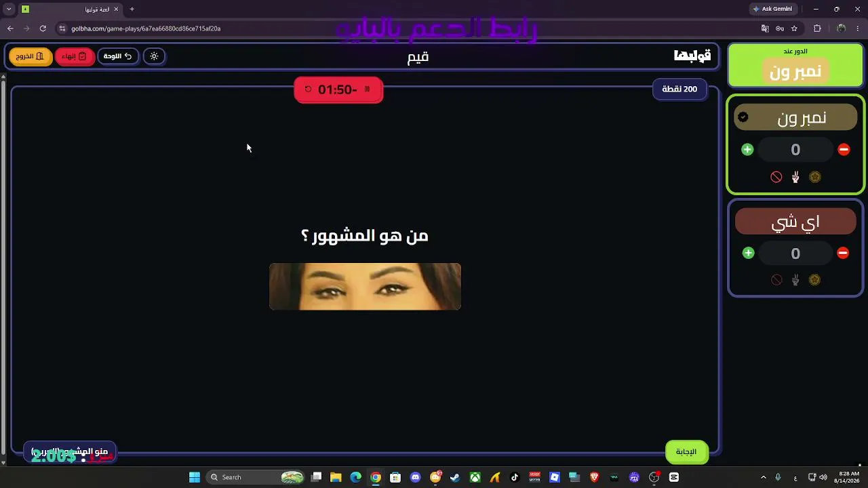Select the نمبر ون team name card
This screenshot has height=488, width=868.
(x=795, y=117)
